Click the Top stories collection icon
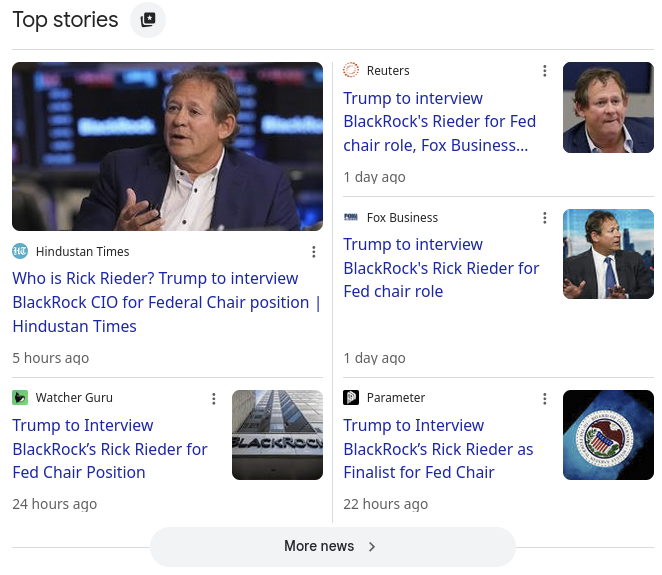 pyautogui.click(x=148, y=20)
